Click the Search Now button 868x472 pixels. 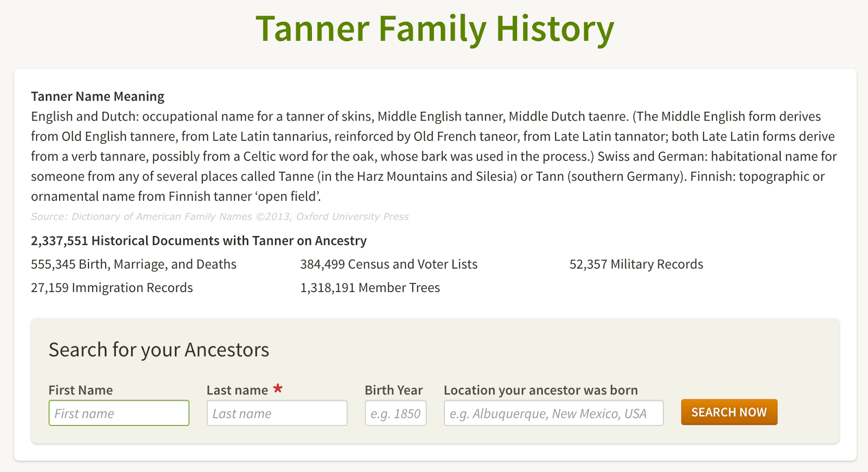click(x=729, y=412)
